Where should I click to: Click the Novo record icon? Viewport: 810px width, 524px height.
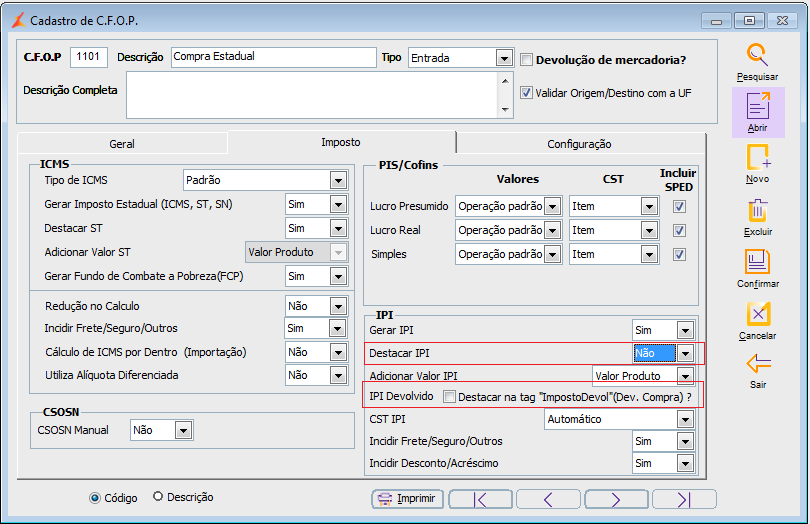(758, 157)
